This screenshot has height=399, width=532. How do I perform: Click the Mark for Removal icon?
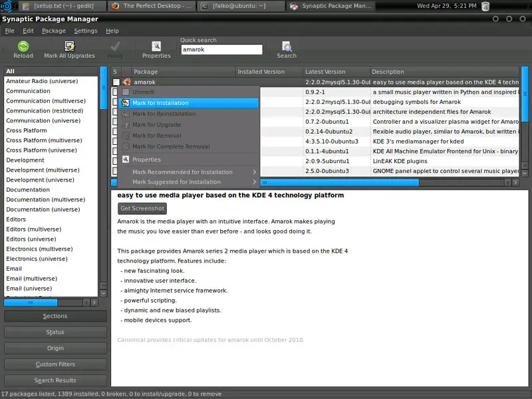coord(126,136)
